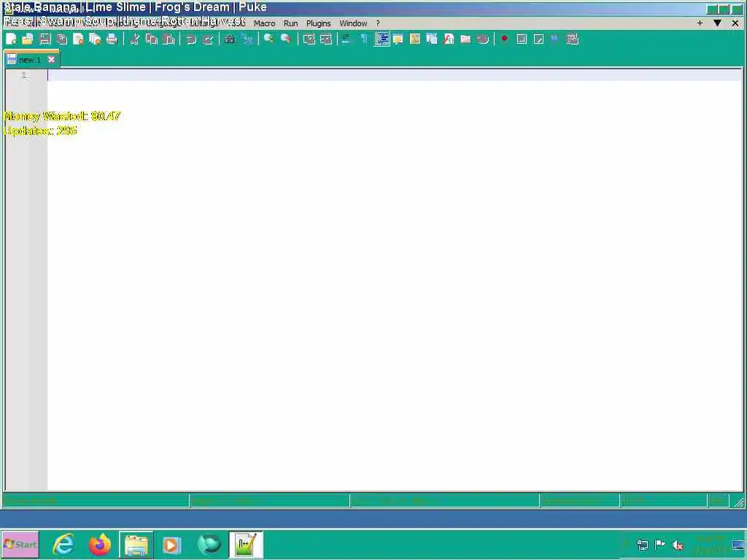Expand the black triangle dropdown in menu bar
This screenshot has width=747, height=560.
[x=717, y=23]
